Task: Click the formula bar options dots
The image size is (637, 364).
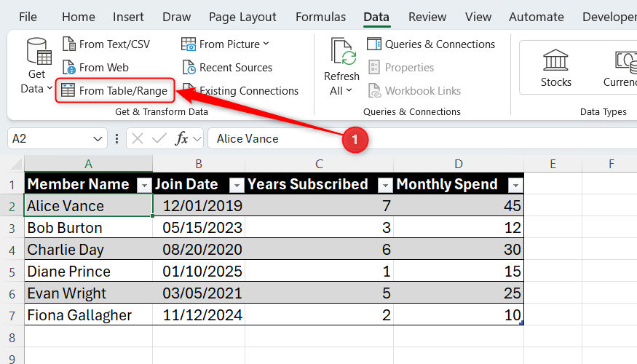Action: pos(116,139)
